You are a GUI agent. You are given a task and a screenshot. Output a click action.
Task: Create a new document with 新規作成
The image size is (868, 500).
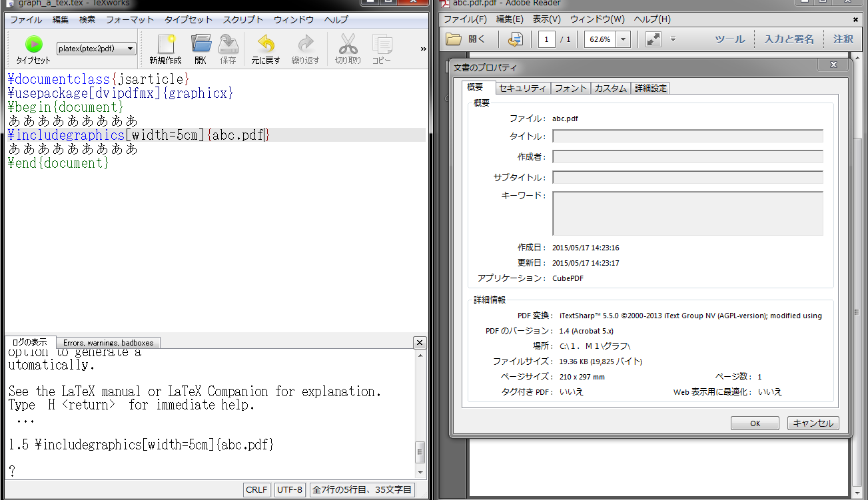point(165,49)
